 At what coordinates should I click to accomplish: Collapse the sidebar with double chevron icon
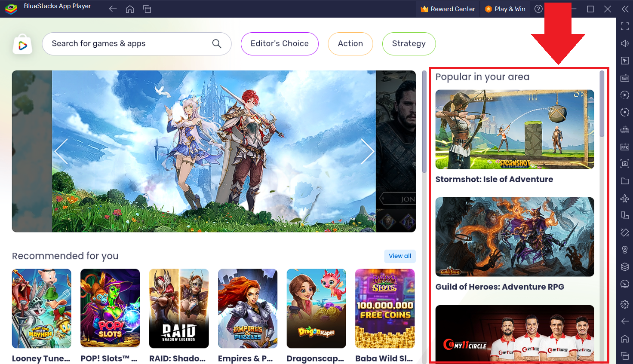(x=625, y=9)
